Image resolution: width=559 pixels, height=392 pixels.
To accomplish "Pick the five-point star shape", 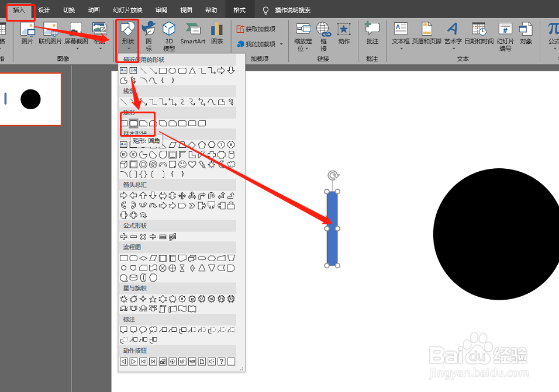I will 153,299.
